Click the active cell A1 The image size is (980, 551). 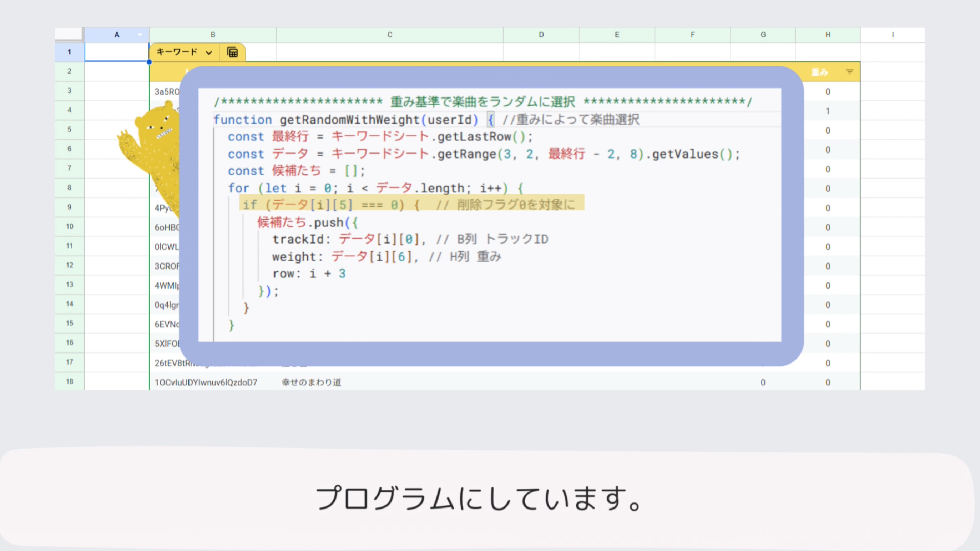click(117, 52)
